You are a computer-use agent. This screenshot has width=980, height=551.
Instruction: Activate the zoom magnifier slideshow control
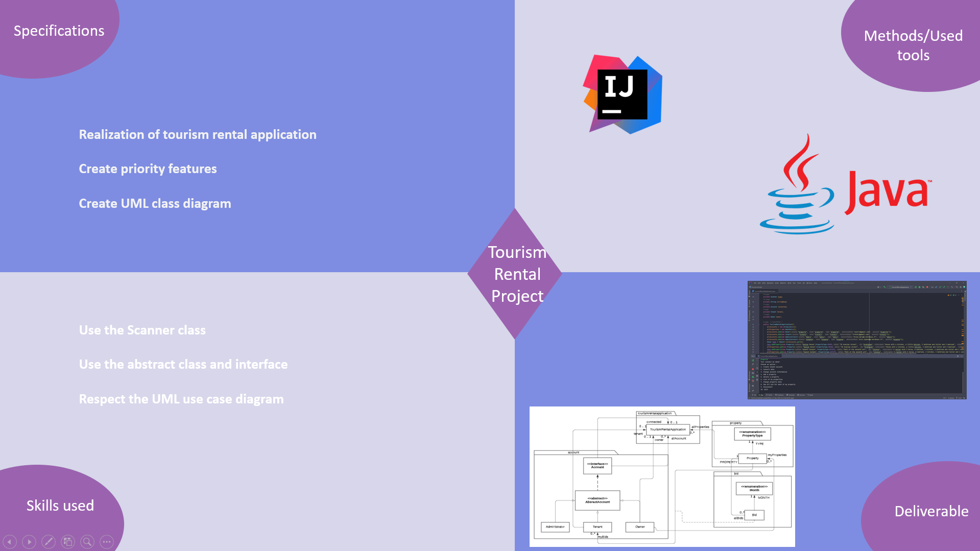click(87, 542)
